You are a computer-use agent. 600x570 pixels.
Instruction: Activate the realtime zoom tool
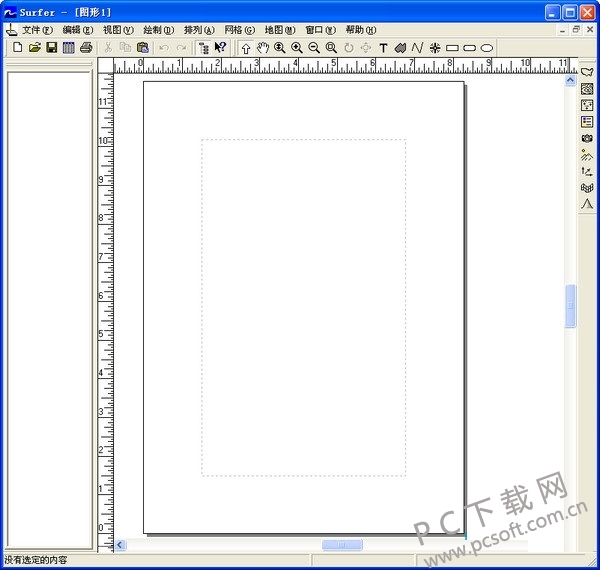pos(280,48)
